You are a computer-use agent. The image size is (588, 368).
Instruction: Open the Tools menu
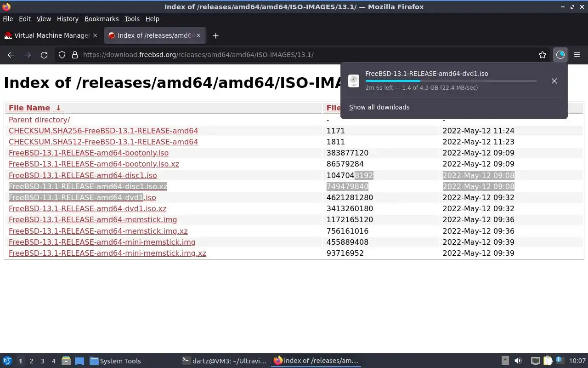click(x=132, y=19)
